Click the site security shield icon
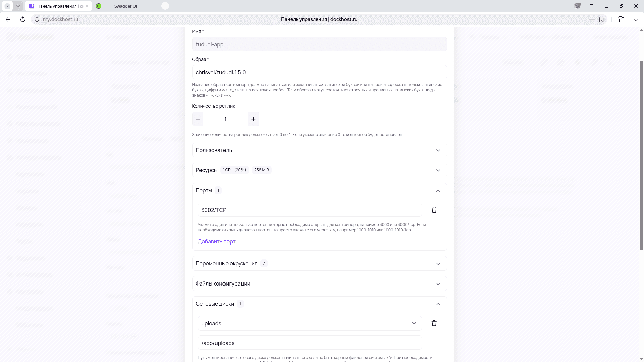 pyautogui.click(x=37, y=19)
